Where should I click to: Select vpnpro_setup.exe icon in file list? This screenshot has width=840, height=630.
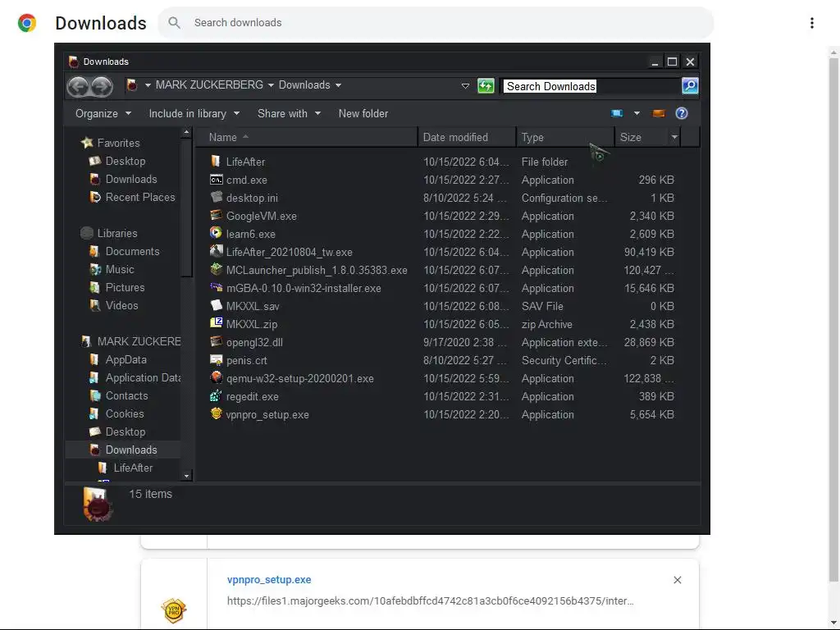click(x=216, y=413)
